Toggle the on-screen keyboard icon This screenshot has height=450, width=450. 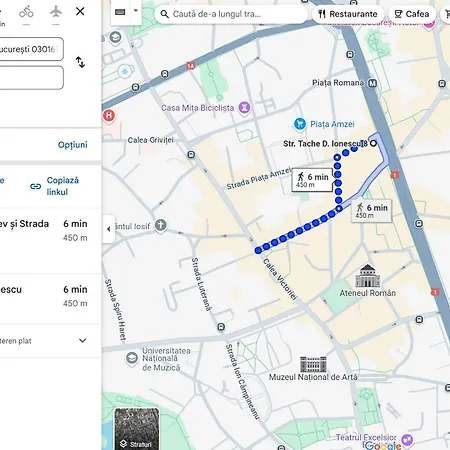pos(120,12)
